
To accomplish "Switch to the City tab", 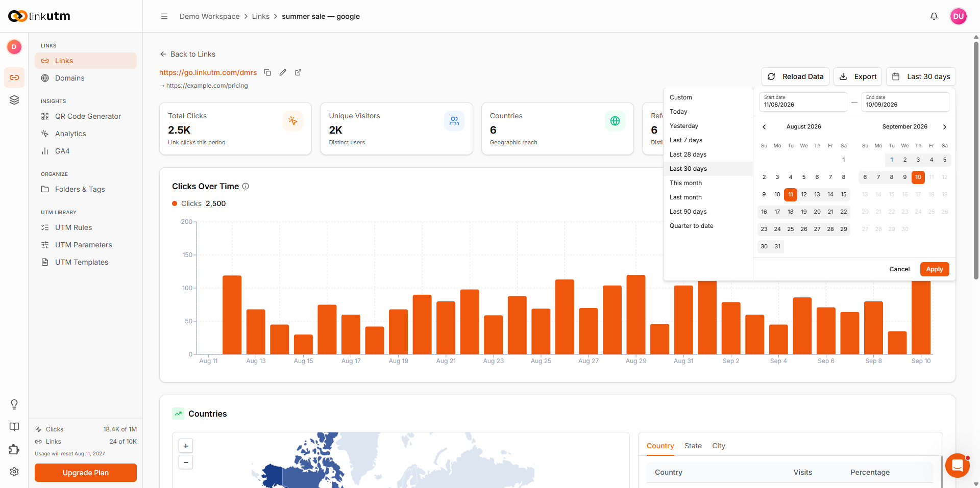I will pos(719,446).
